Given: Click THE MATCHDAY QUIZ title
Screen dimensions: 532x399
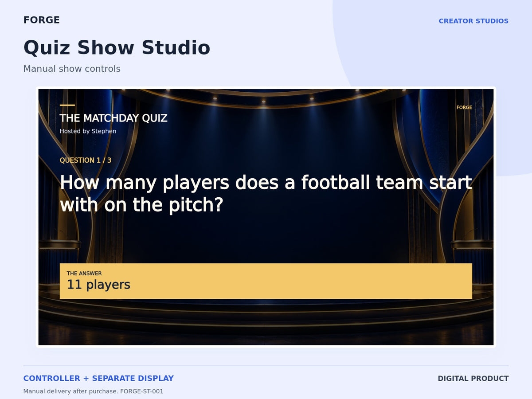Looking at the screenshot, I should 113,118.
